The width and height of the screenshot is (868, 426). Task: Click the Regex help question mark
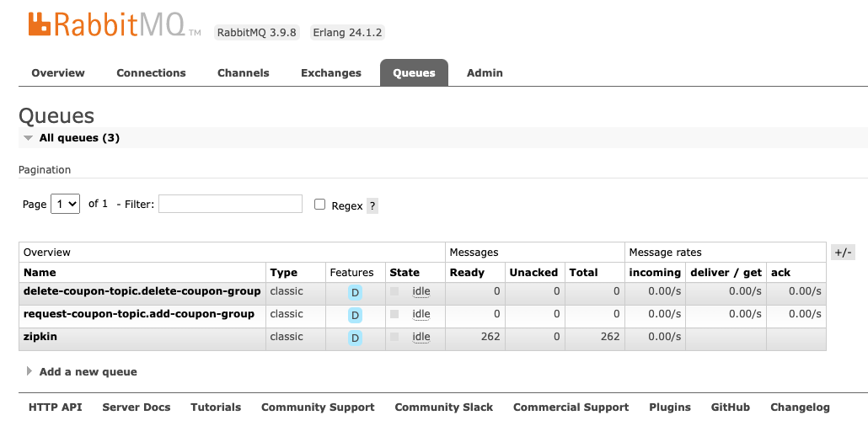click(x=372, y=205)
